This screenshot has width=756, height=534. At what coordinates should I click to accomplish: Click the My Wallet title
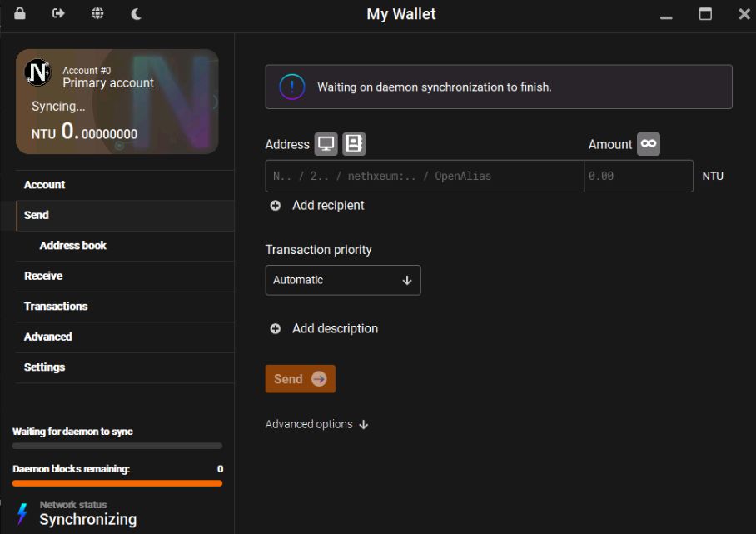(401, 14)
